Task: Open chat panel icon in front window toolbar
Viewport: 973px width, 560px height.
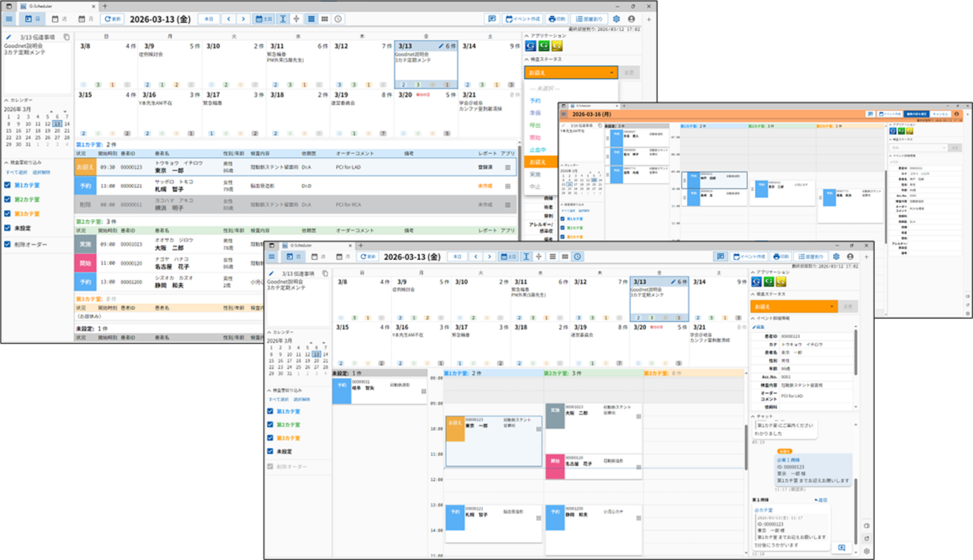Action: point(720,256)
